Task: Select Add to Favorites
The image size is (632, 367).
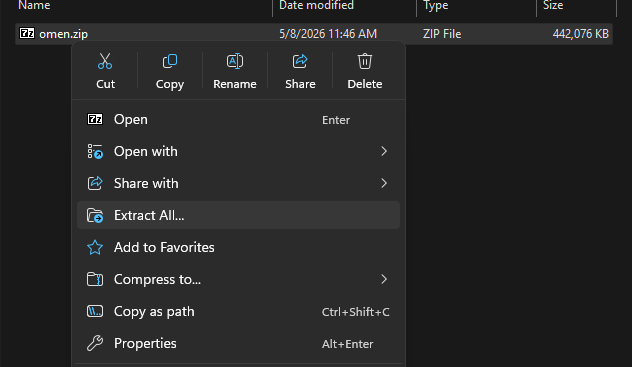Action: click(x=238, y=247)
